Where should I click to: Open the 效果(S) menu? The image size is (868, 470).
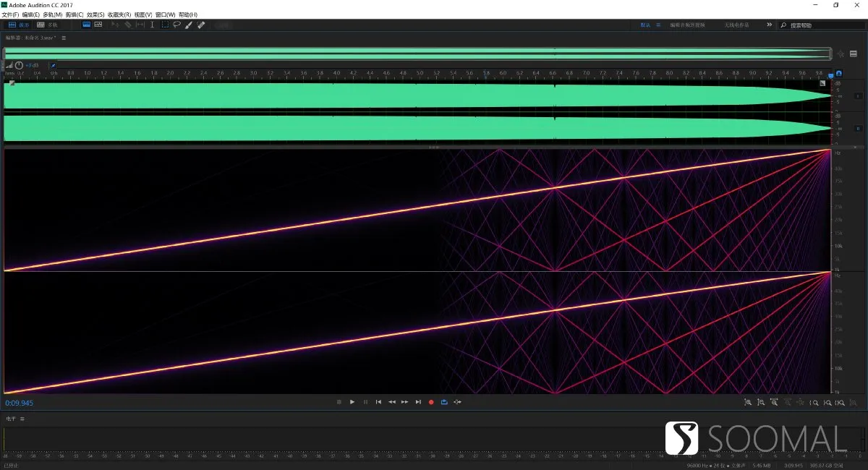tap(95, 14)
